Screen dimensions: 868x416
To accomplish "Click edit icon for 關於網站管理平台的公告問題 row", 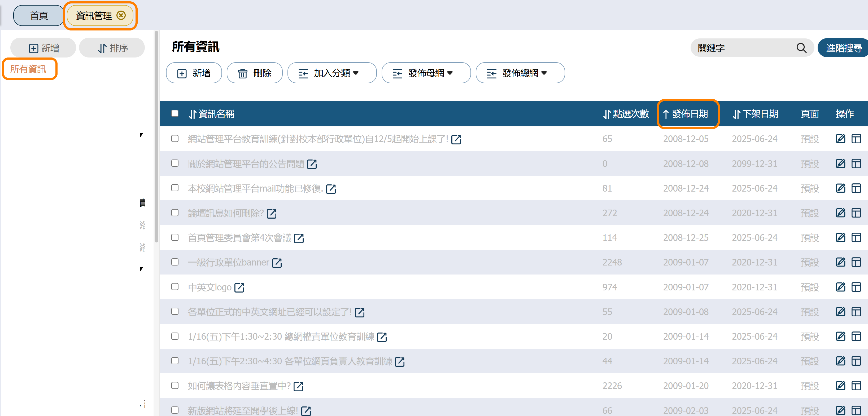I will (840, 163).
